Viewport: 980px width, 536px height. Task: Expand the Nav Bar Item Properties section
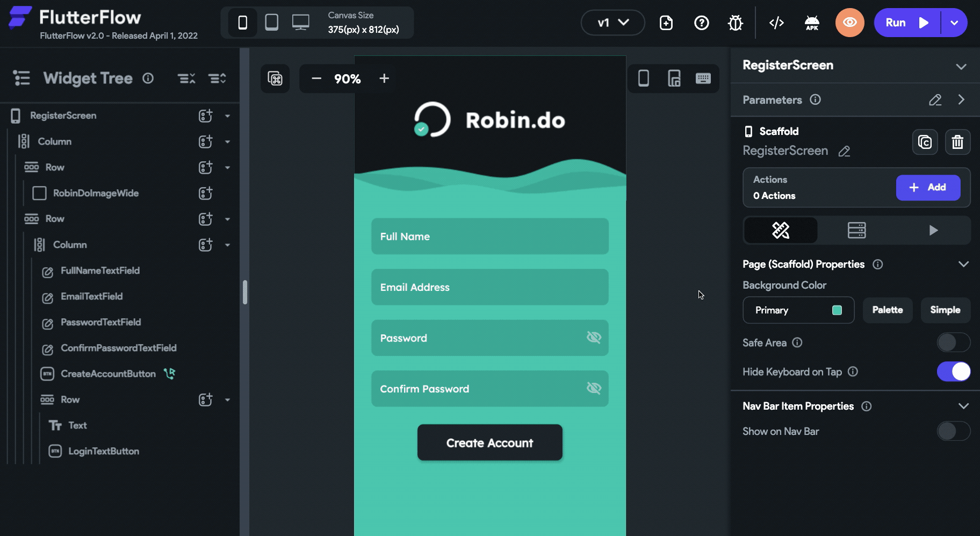click(964, 406)
